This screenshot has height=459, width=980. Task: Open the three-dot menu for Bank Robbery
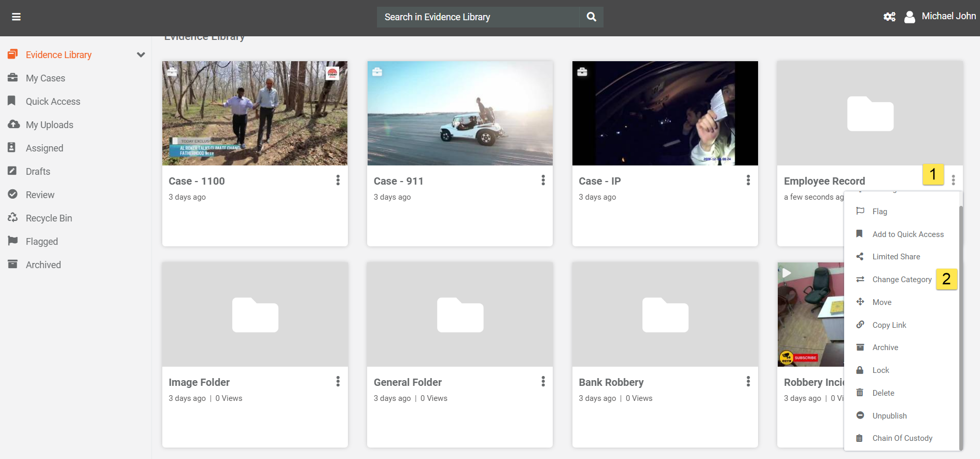[x=748, y=381]
